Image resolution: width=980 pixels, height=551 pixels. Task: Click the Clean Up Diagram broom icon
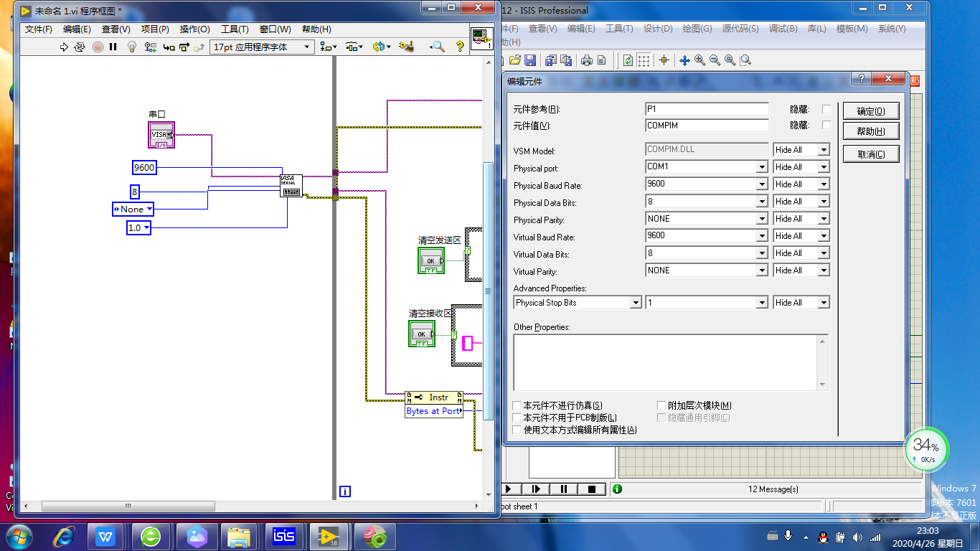point(407,47)
